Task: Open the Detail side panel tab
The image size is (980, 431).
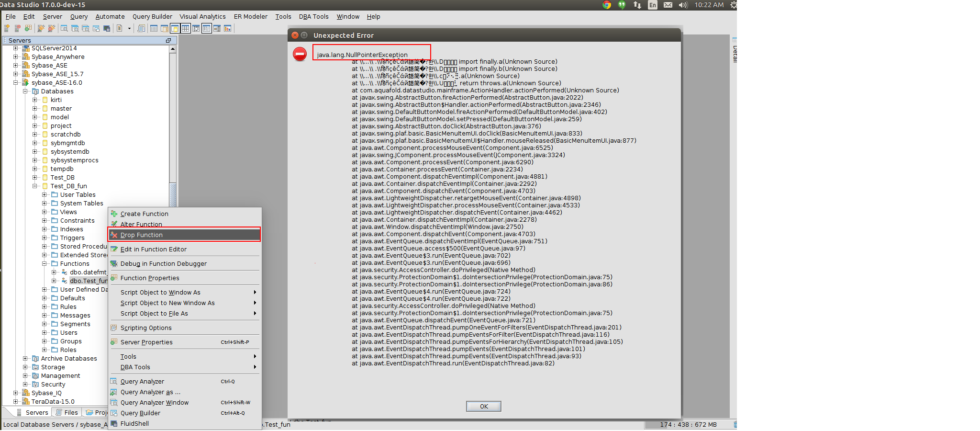Action: coord(735,50)
